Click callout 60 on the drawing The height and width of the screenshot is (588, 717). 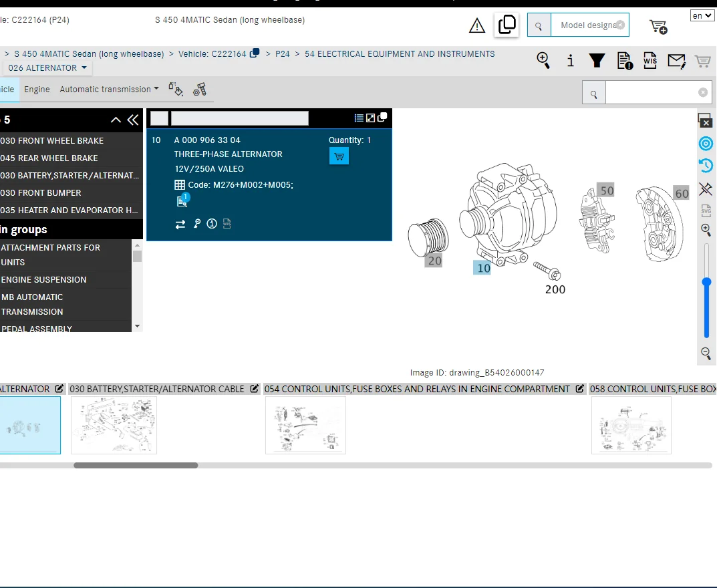pos(682,194)
